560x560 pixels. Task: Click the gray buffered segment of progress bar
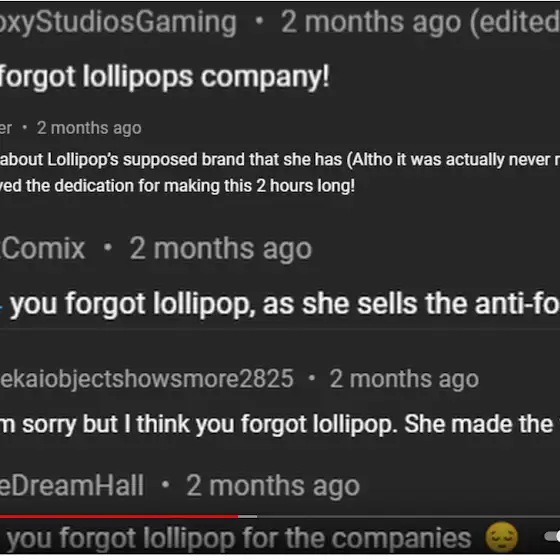point(248,516)
